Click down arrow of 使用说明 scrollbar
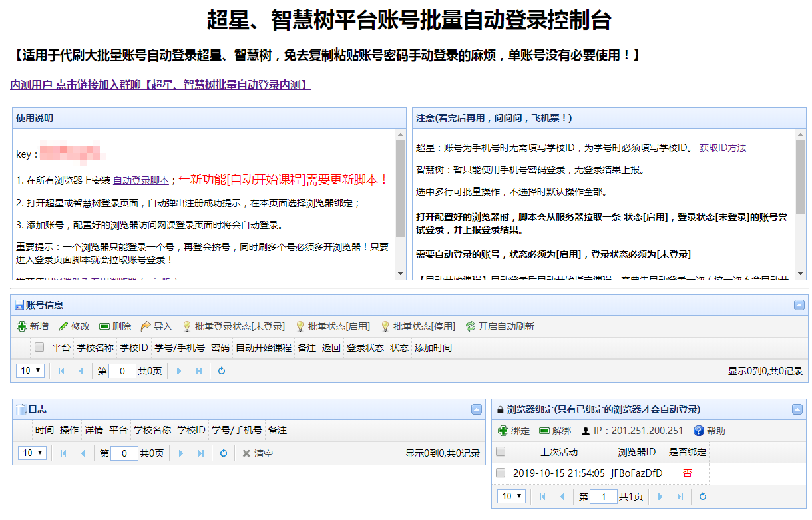Viewport: 812px width, 520px height. pyautogui.click(x=400, y=274)
